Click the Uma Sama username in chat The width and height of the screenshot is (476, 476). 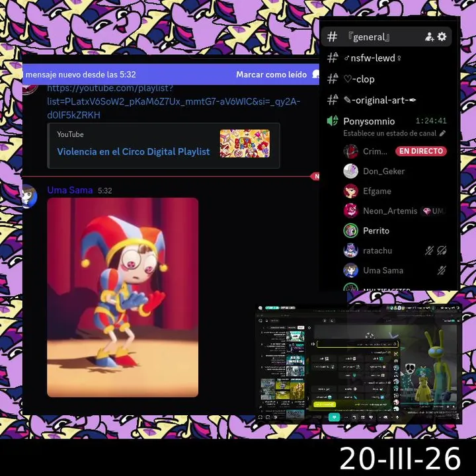click(70, 190)
